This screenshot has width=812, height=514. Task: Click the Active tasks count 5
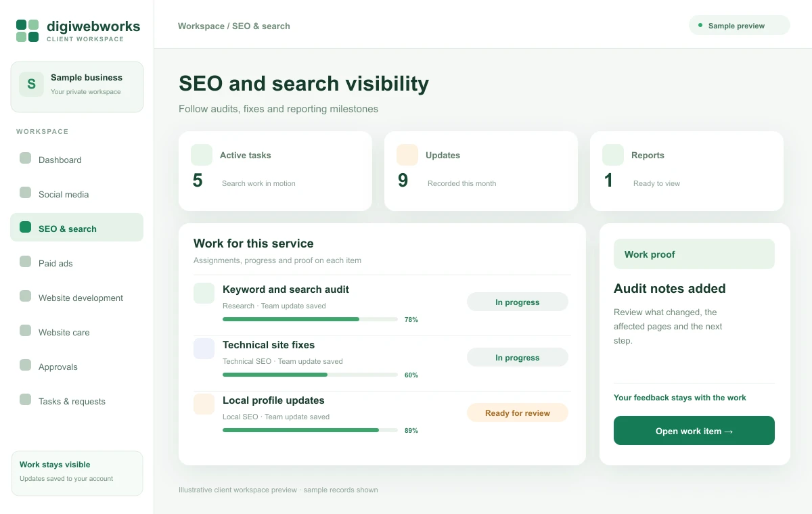198,181
